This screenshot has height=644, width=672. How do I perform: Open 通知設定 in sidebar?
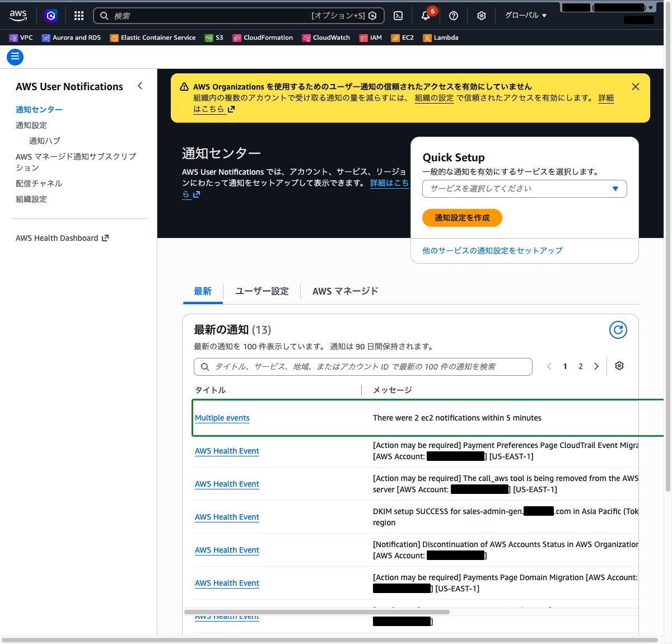[31, 125]
